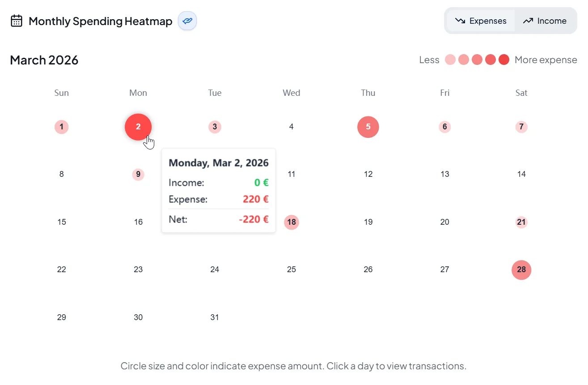The image size is (588, 385).
Task: View spending details for March 28
Action: point(521,269)
